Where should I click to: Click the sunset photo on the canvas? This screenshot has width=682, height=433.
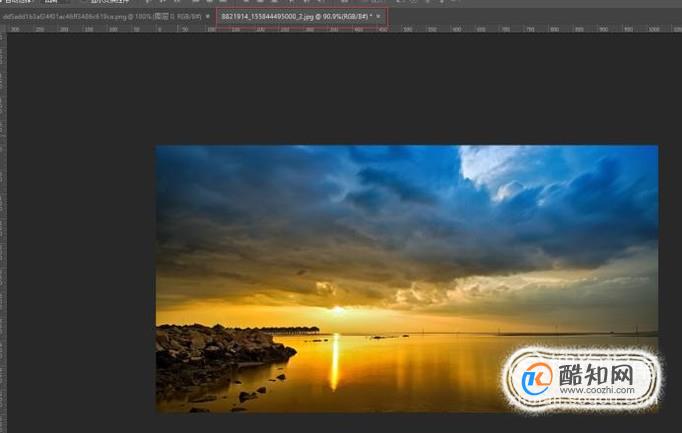tap(407, 278)
